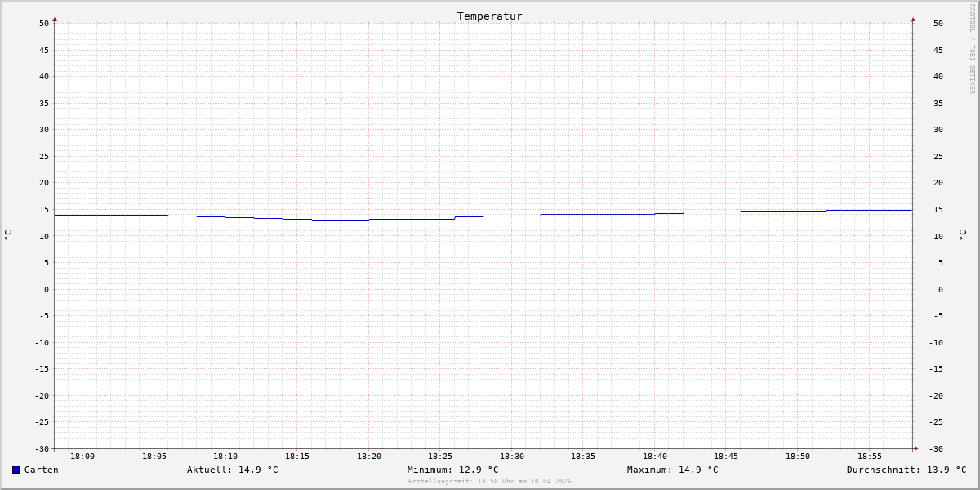The height and width of the screenshot is (490, 980).
Task: Select the 18:25 time axis label
Action: [x=440, y=457]
